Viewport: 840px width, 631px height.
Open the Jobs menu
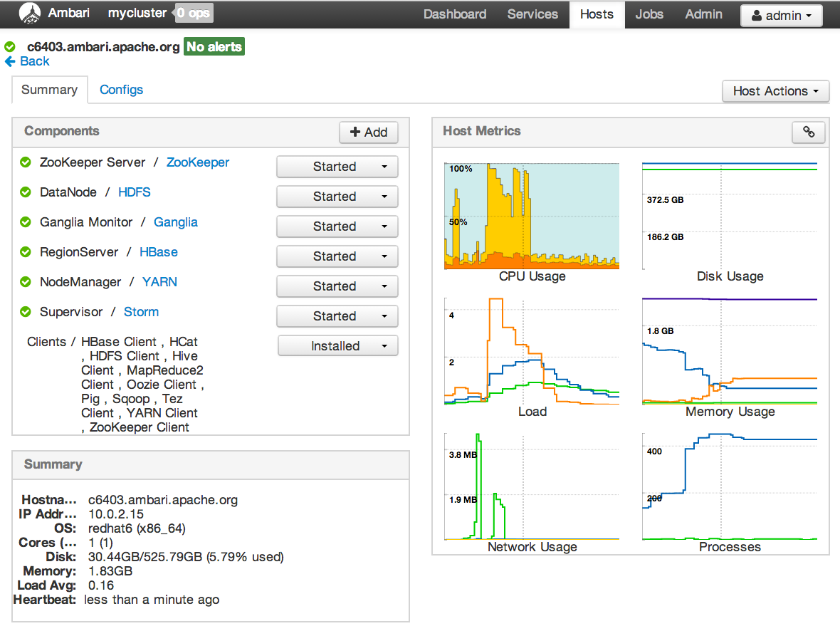pos(649,14)
